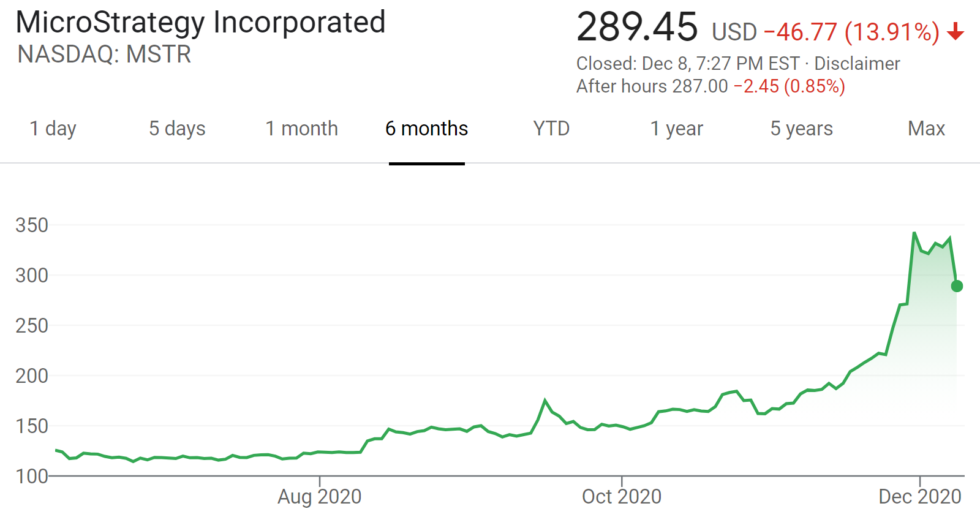Click the Aug 2020 axis label
Image resolution: width=980 pixels, height=517 pixels.
pyautogui.click(x=319, y=496)
